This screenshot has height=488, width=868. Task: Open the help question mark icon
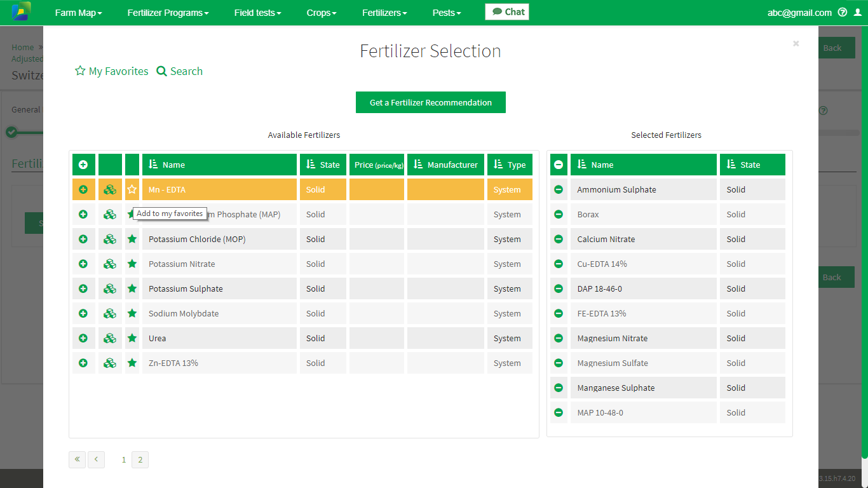(843, 12)
